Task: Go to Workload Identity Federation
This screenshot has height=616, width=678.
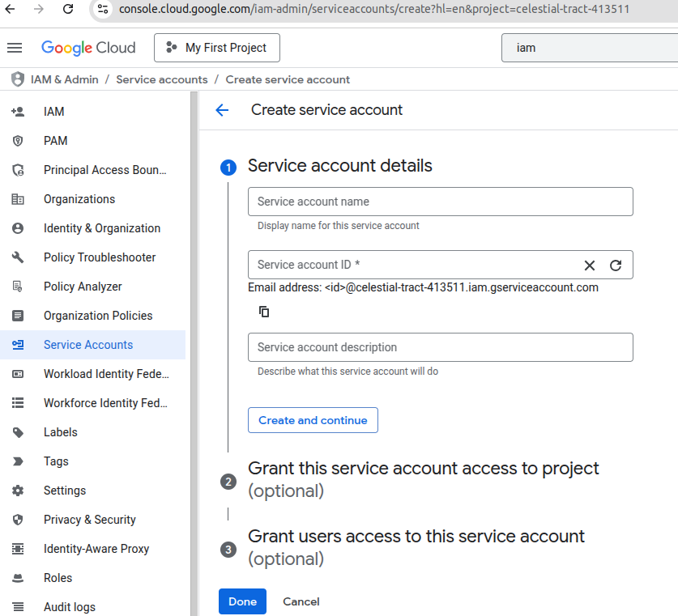Action: [x=106, y=374]
